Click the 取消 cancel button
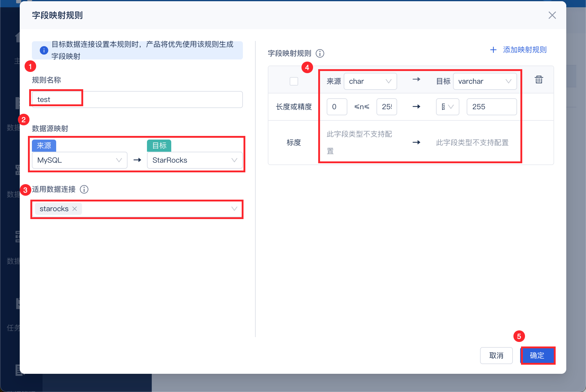 [x=496, y=355]
